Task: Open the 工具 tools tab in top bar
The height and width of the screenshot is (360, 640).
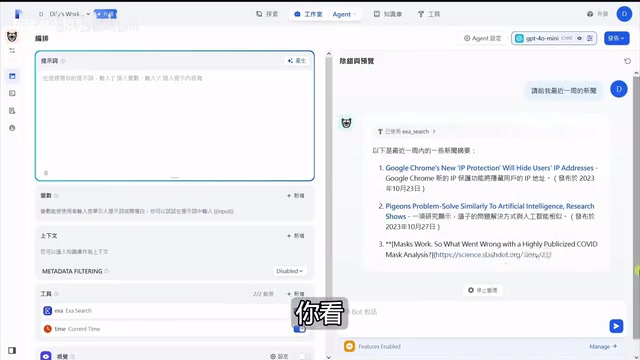Action: click(429, 14)
